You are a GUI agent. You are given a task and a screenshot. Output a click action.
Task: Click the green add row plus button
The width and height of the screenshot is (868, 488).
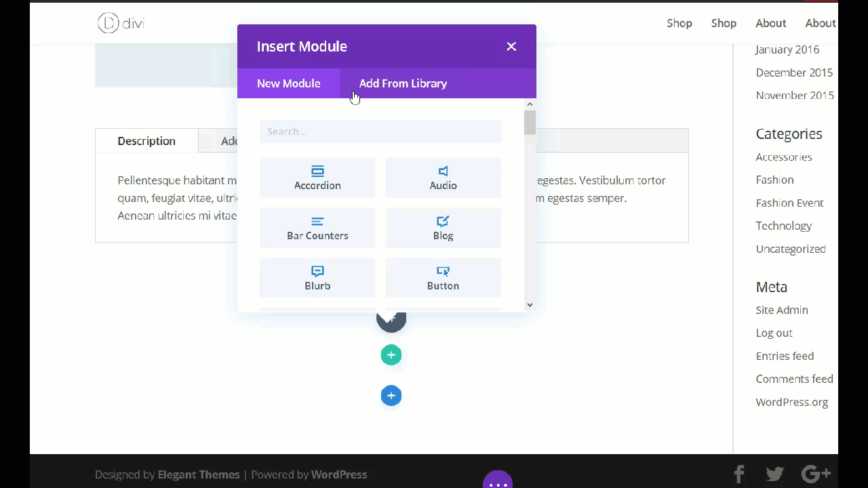coord(391,354)
